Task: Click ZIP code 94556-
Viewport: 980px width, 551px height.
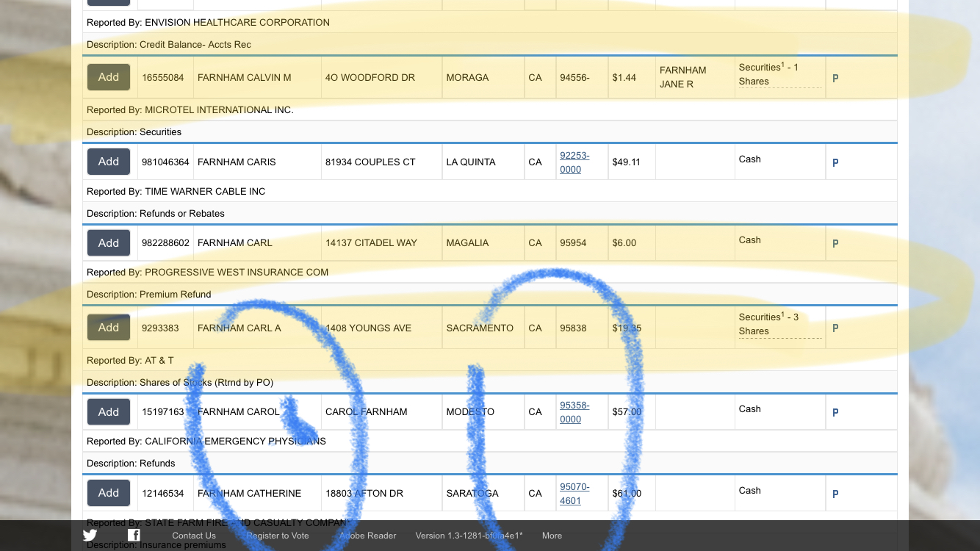Action: tap(574, 77)
